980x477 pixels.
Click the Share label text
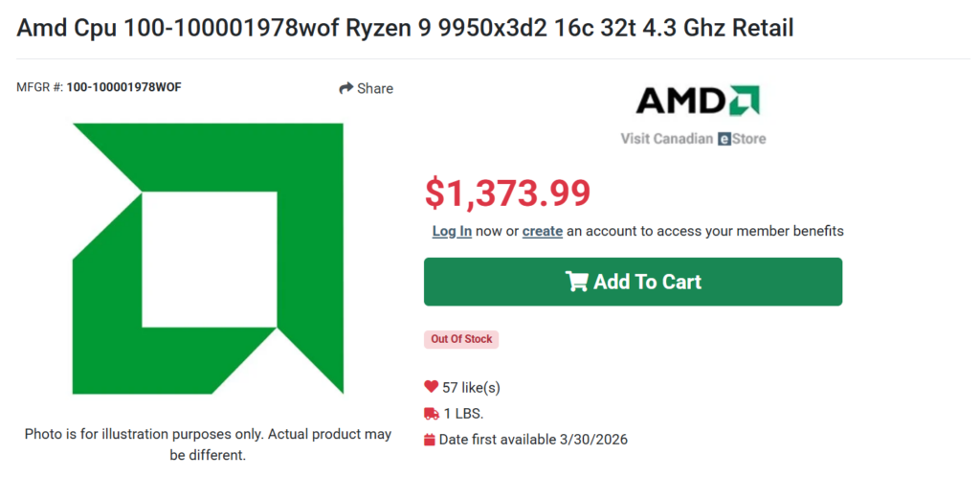click(375, 88)
